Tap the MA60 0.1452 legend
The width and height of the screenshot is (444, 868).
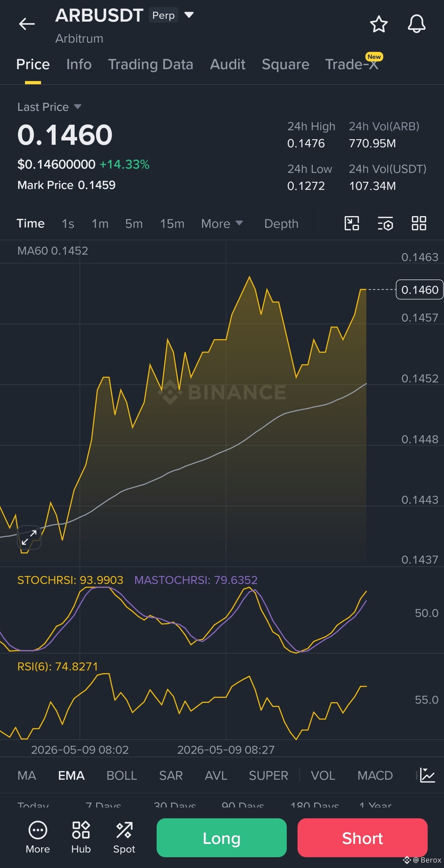pos(52,250)
